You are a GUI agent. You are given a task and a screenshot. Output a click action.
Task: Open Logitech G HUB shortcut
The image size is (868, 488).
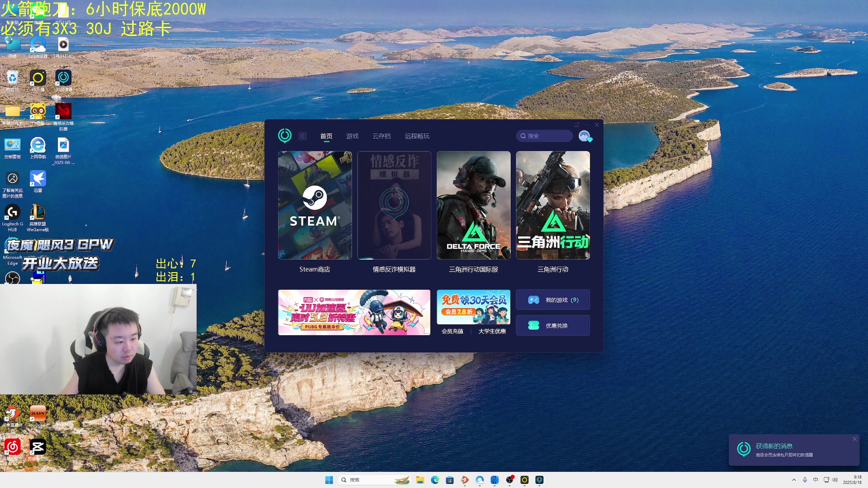[x=13, y=218]
